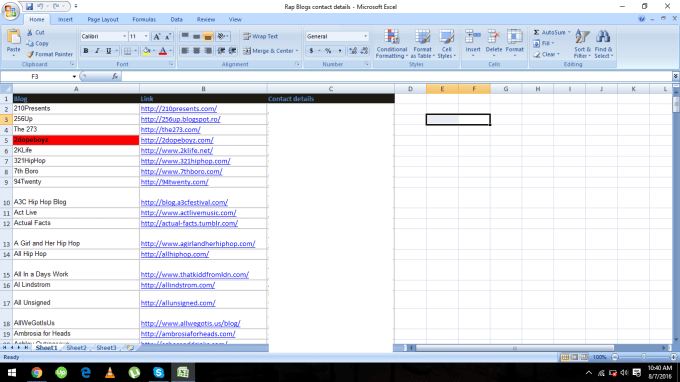Toggle Underline formatting

tap(108, 51)
